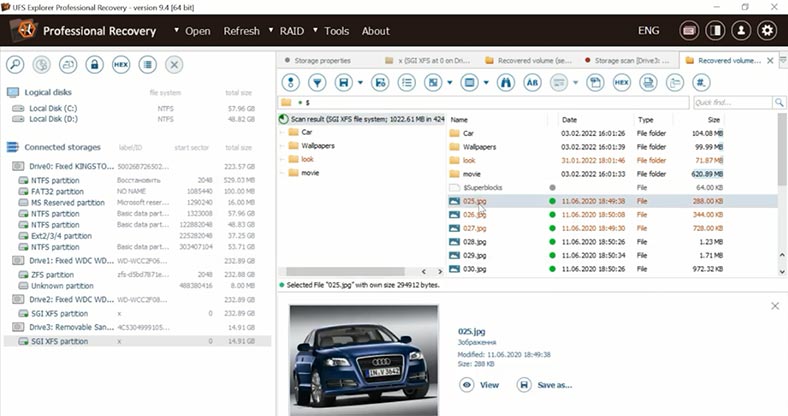The width and height of the screenshot is (788, 416).
Task: Click the card-shaped icon in top-right header
Action: tap(689, 31)
